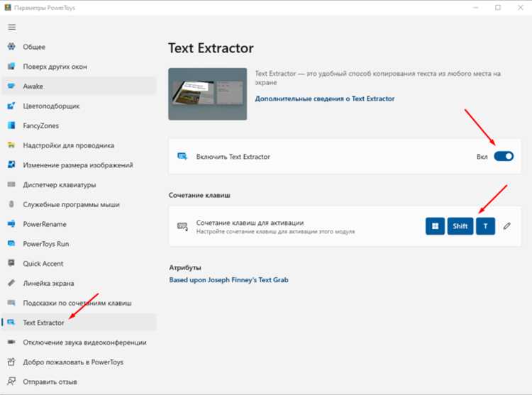This screenshot has width=532, height=395.
Task: Click the Изменение размера изображений icon
Action: pos(11,165)
